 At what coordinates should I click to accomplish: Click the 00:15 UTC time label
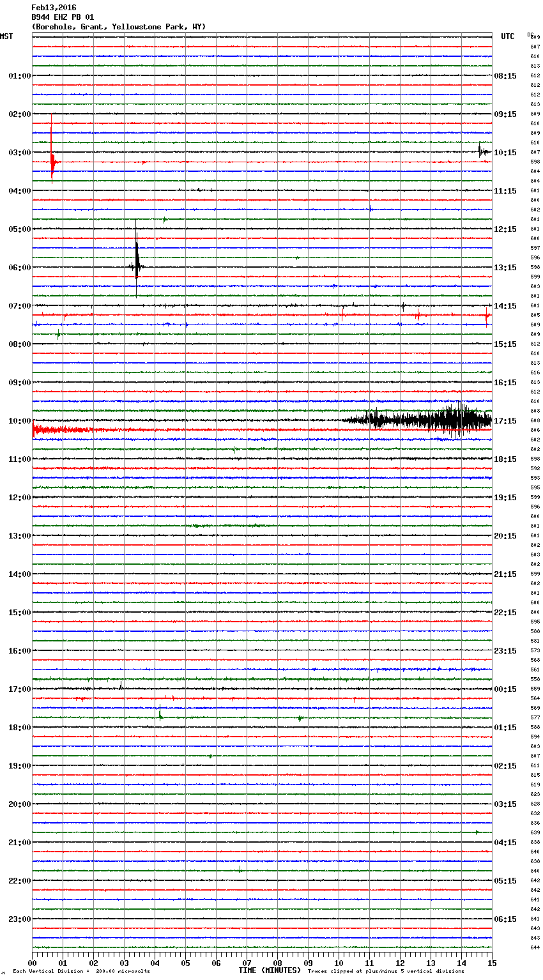point(505,689)
